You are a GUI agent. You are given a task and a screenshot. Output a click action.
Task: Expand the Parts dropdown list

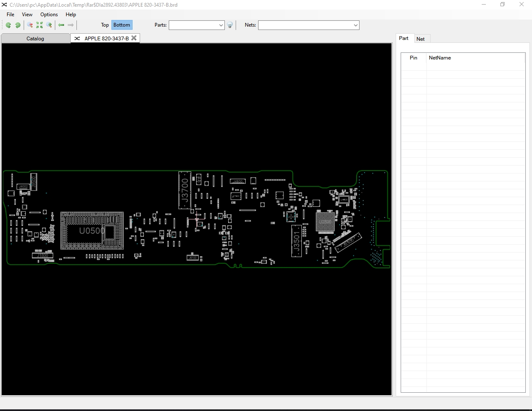click(221, 25)
